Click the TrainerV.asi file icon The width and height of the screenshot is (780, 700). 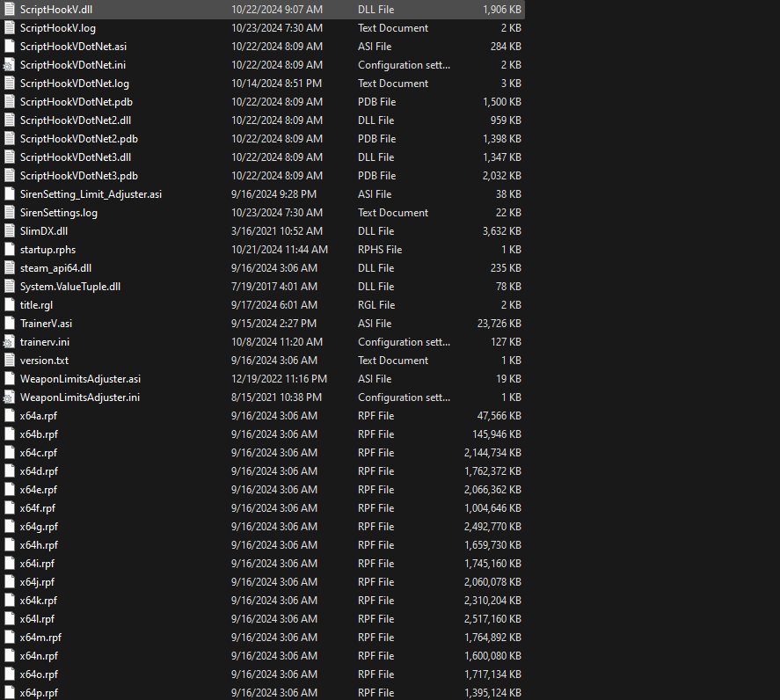click(10, 324)
